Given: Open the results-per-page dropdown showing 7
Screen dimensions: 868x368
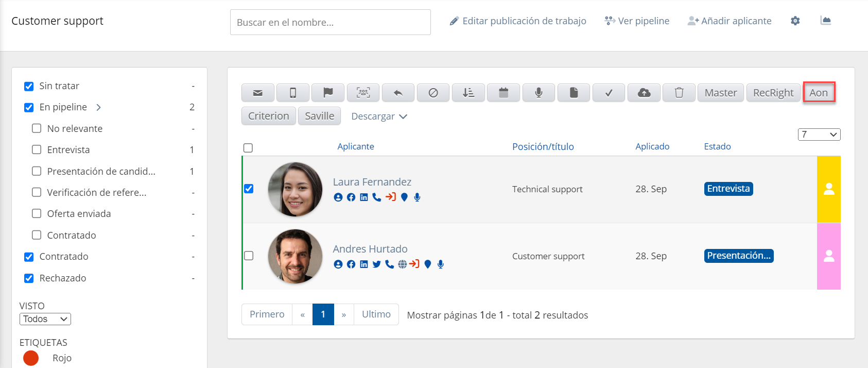Looking at the screenshot, I should [819, 135].
